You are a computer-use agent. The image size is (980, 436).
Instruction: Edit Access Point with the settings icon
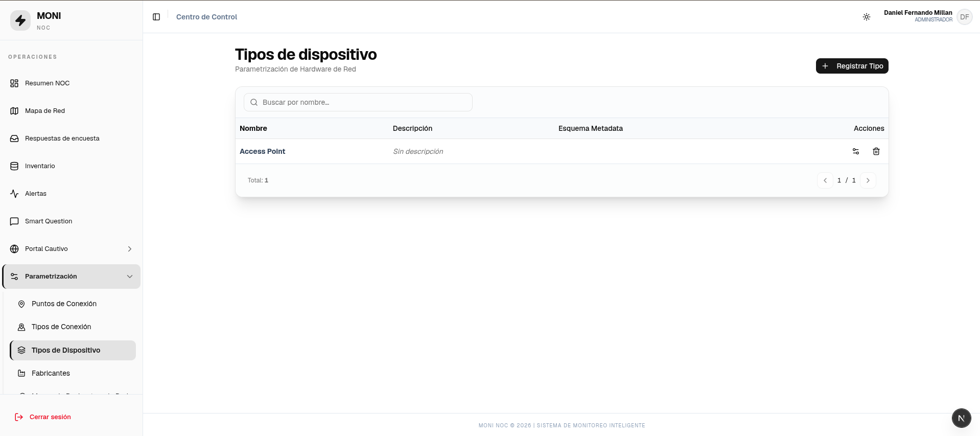[856, 151]
